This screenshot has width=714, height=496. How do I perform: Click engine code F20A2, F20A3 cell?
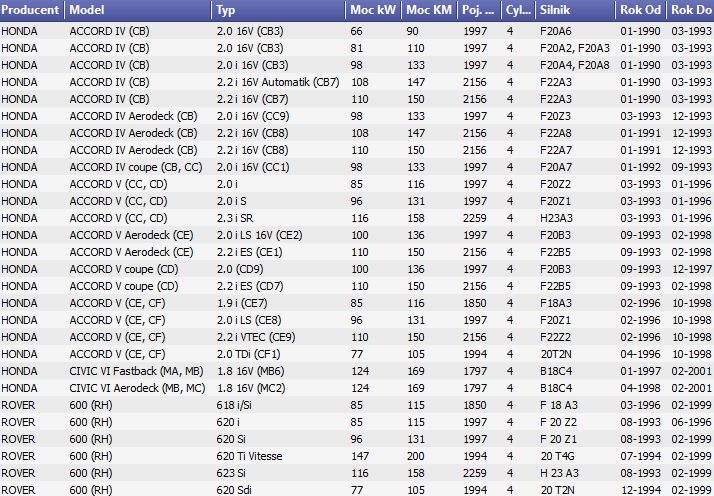pos(575,48)
